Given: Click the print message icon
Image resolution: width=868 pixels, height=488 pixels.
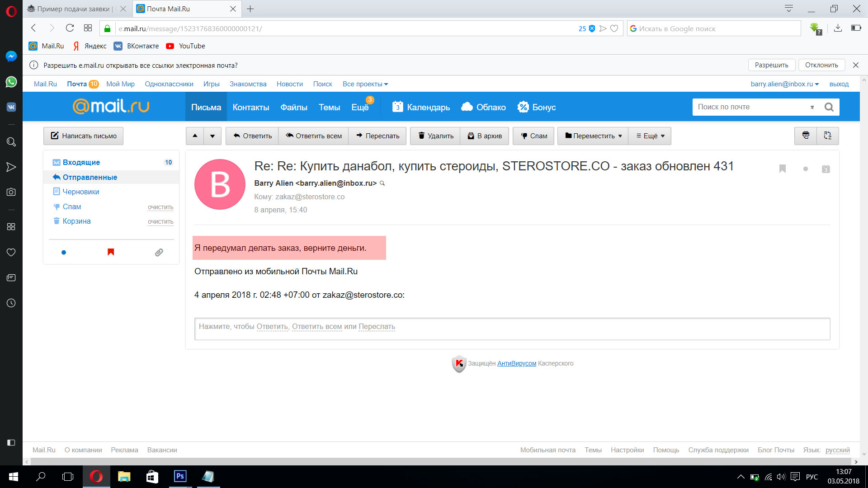Looking at the screenshot, I should pyautogui.click(x=806, y=136).
